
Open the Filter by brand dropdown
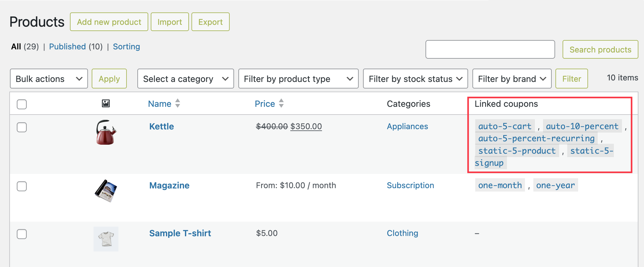point(512,79)
